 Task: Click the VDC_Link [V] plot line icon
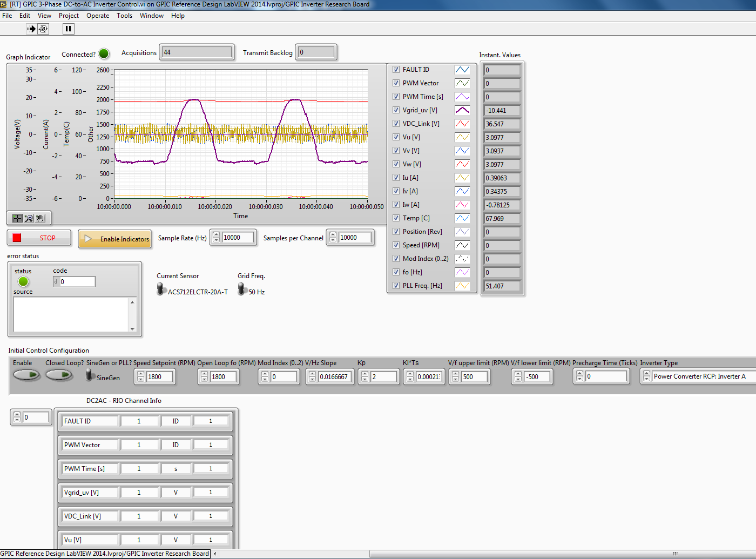[462, 124]
